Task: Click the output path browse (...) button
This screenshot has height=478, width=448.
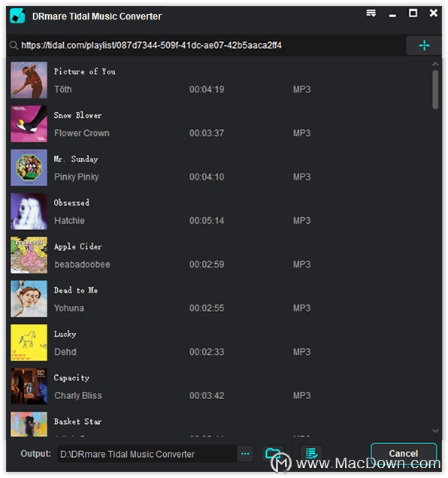Action: click(x=245, y=454)
